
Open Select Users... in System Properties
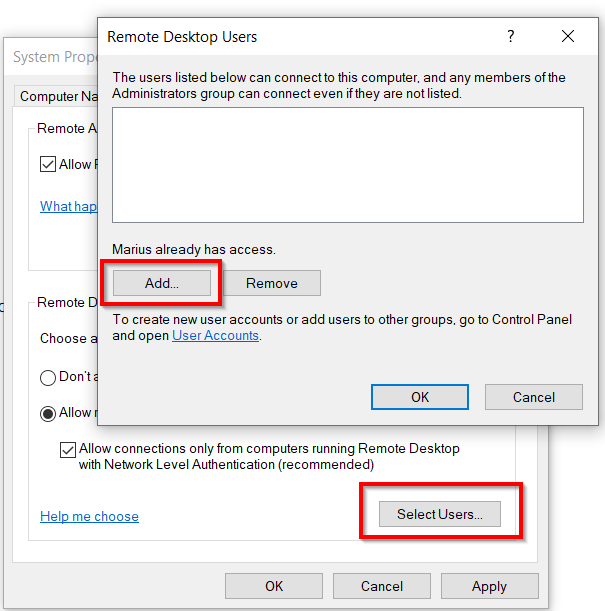pos(440,514)
